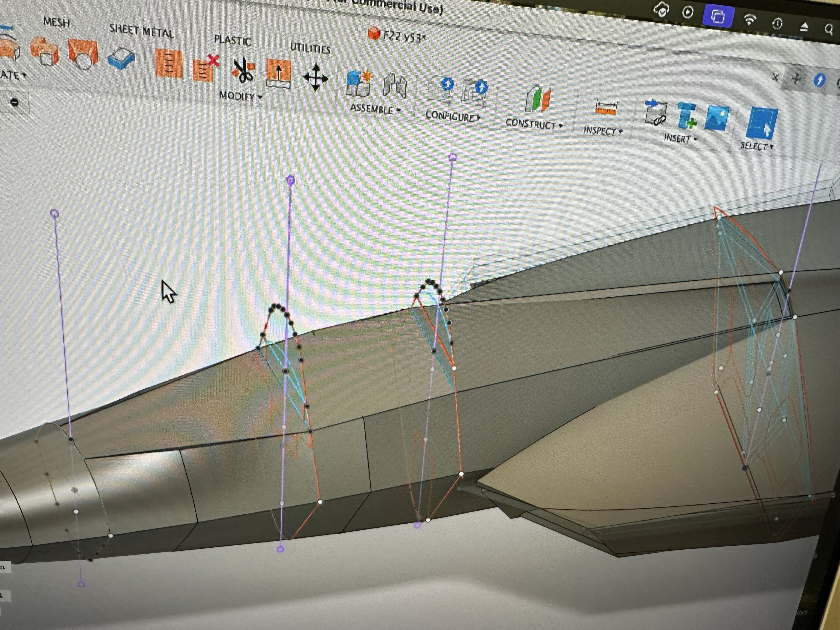Open the cloud checkmark menu bar icon
Viewport: 840px width, 630px height.
tap(661, 10)
